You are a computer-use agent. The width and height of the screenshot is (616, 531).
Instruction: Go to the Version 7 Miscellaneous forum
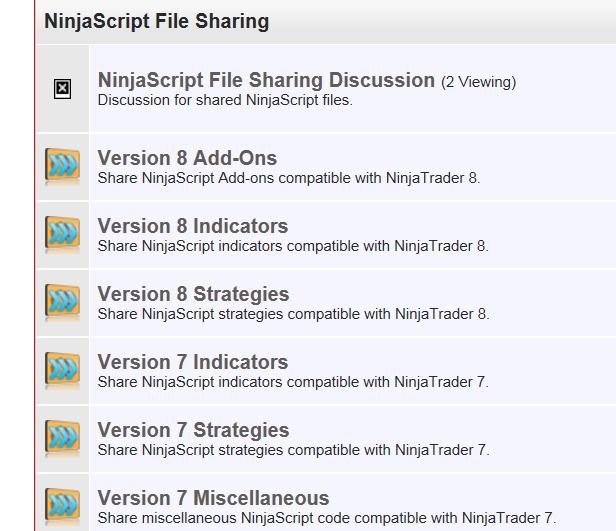[x=213, y=498]
